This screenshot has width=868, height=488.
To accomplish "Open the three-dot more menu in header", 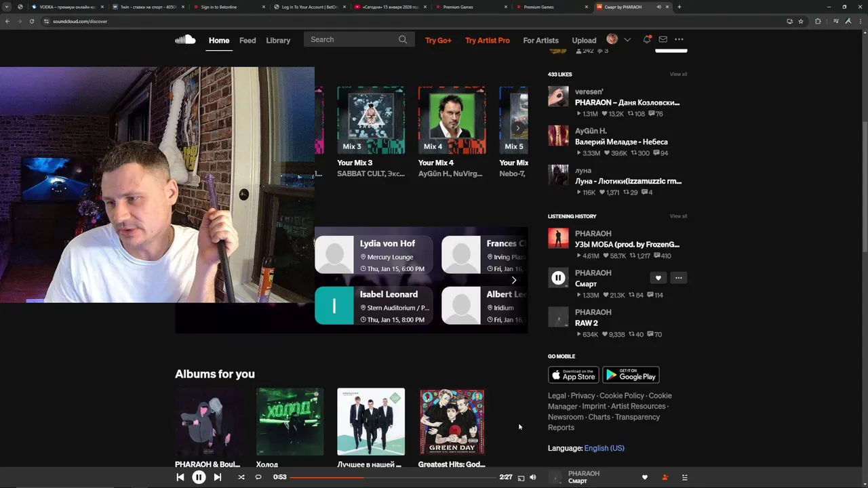I will point(679,40).
